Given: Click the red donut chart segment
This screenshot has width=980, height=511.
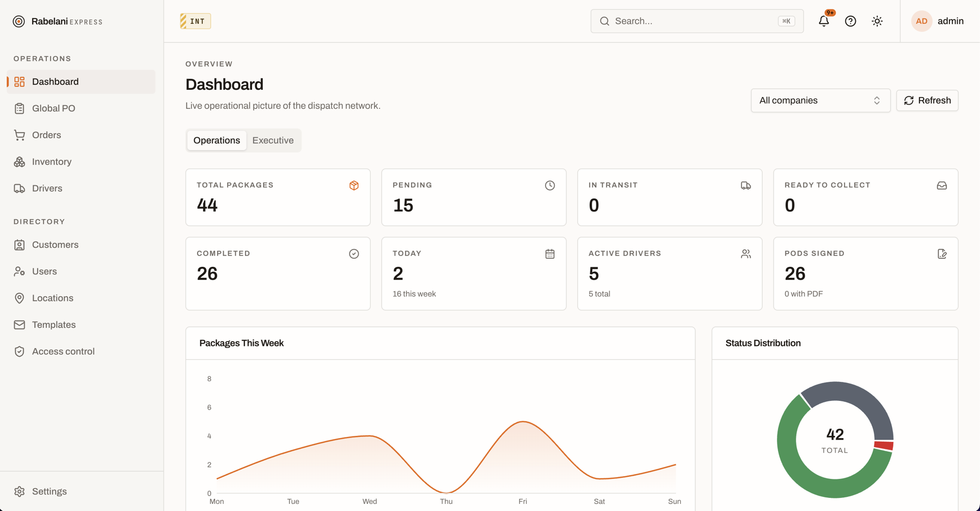Looking at the screenshot, I should pyautogui.click(x=884, y=446).
